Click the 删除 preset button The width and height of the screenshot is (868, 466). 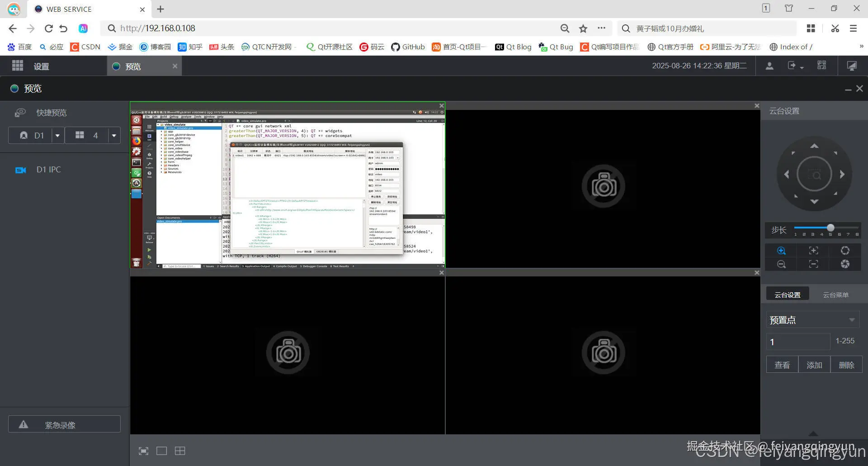[x=846, y=365]
